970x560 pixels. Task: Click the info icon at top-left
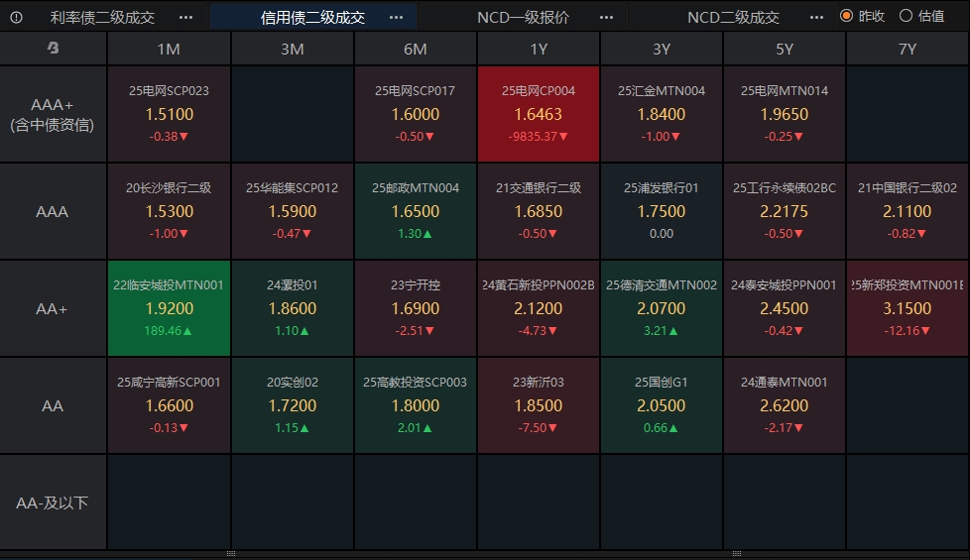16,17
